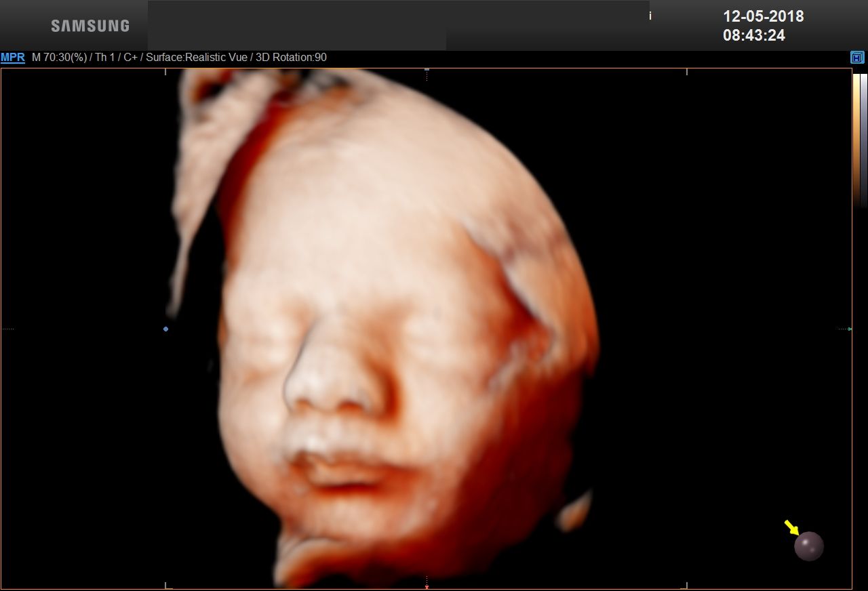Click the blue dot marker on left edge

coord(165,329)
